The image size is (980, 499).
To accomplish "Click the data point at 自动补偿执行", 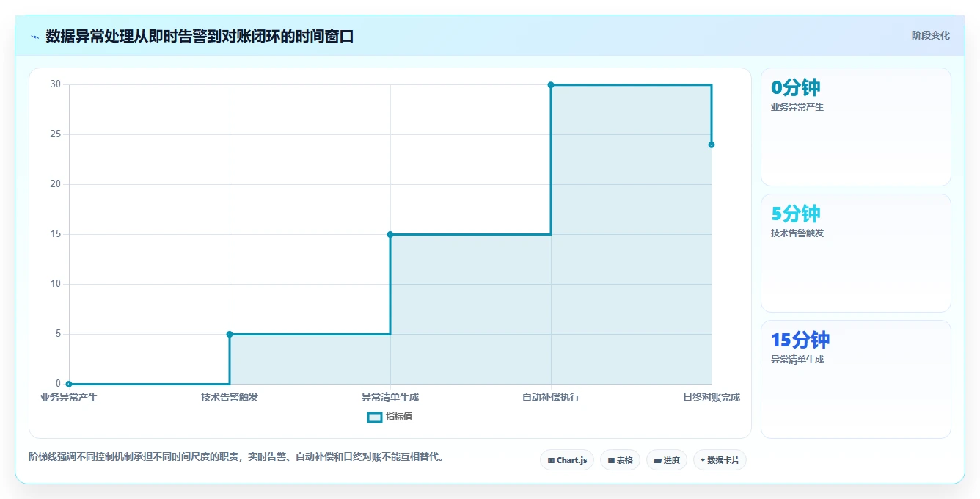I will pyautogui.click(x=551, y=85).
